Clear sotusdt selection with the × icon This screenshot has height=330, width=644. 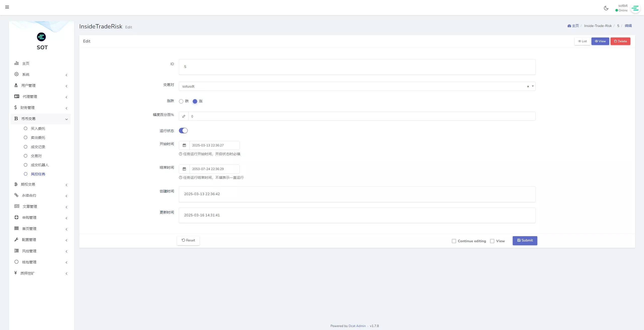(x=528, y=87)
